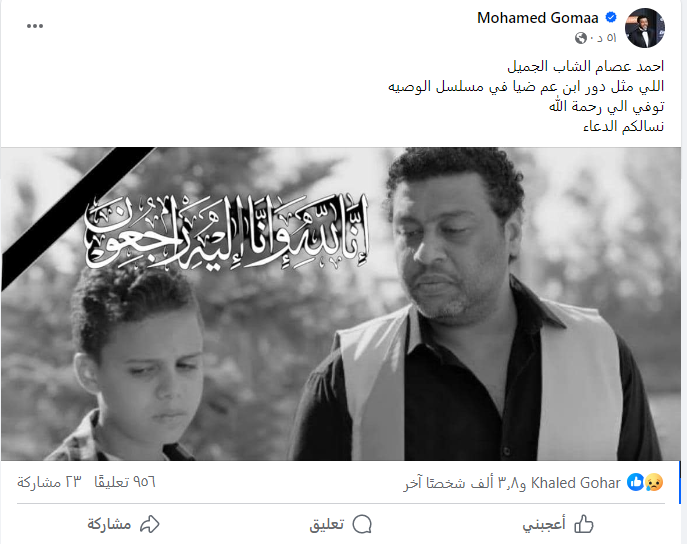Viewport: 687px width, 544px height.
Task: Show the 23 shares list
Action: tap(50, 482)
